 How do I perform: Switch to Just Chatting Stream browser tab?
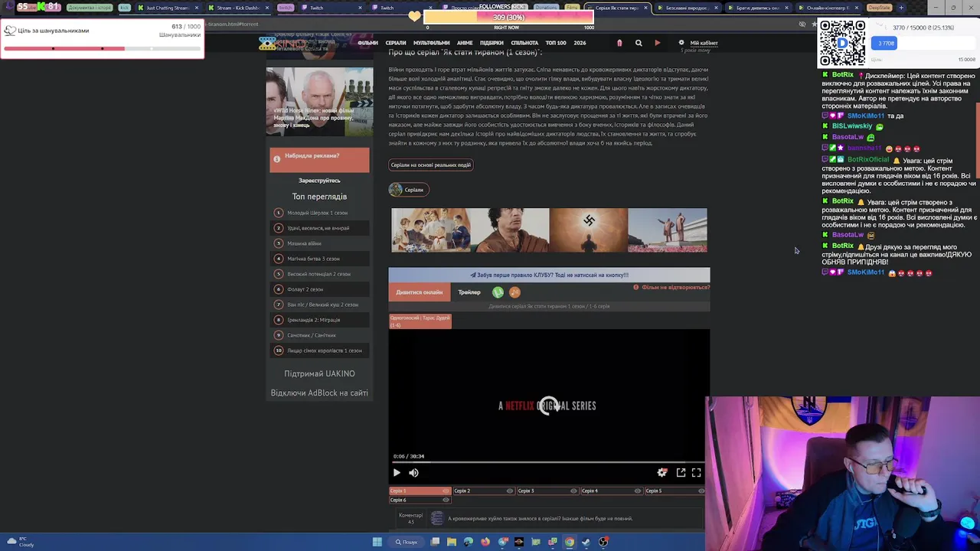click(168, 8)
